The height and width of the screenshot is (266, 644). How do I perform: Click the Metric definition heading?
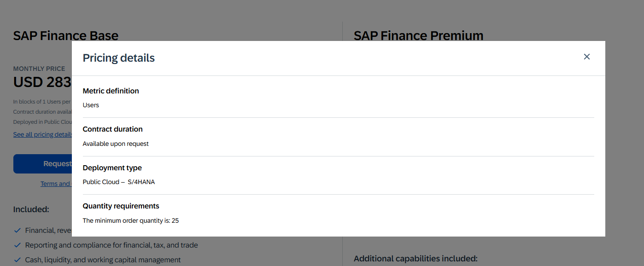(111, 91)
